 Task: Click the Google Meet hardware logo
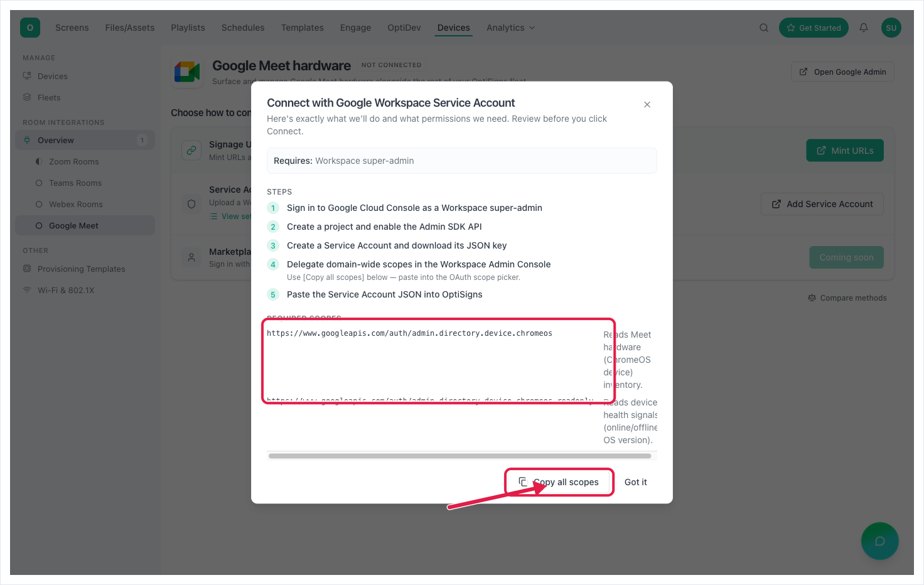tap(186, 72)
